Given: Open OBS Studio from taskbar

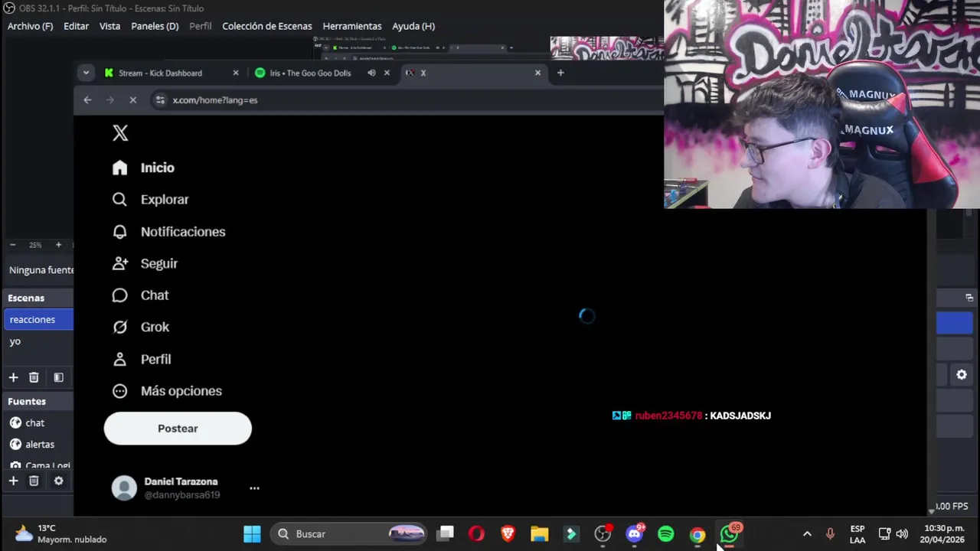Looking at the screenshot, I should pos(603,534).
